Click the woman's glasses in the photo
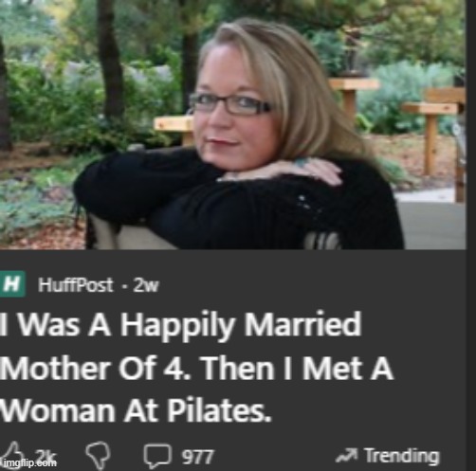The height and width of the screenshot is (471, 476). tap(230, 103)
